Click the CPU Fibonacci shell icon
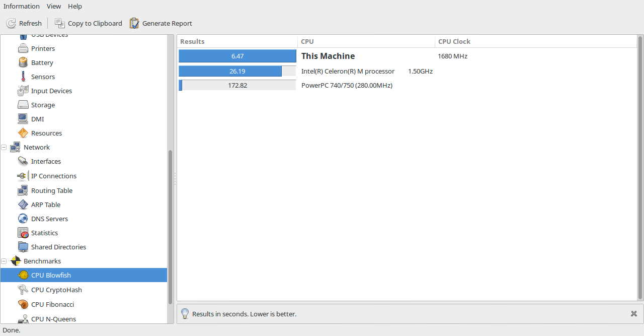This screenshot has width=644, height=336. [x=23, y=304]
